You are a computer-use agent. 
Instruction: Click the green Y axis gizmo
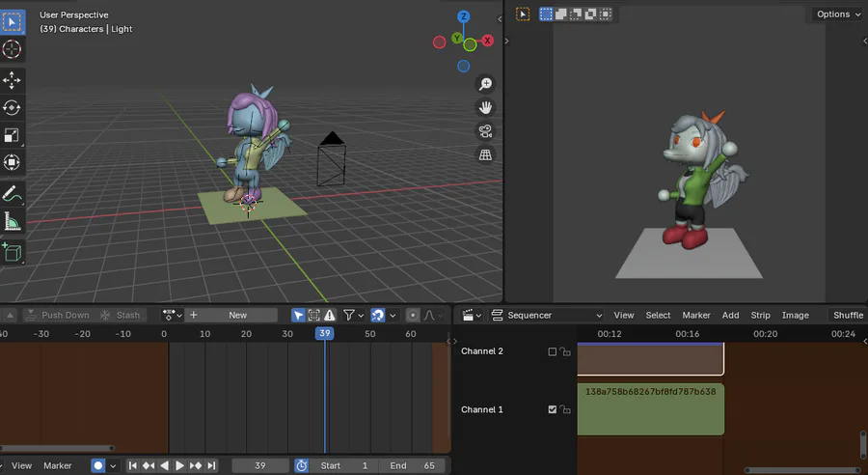457,38
